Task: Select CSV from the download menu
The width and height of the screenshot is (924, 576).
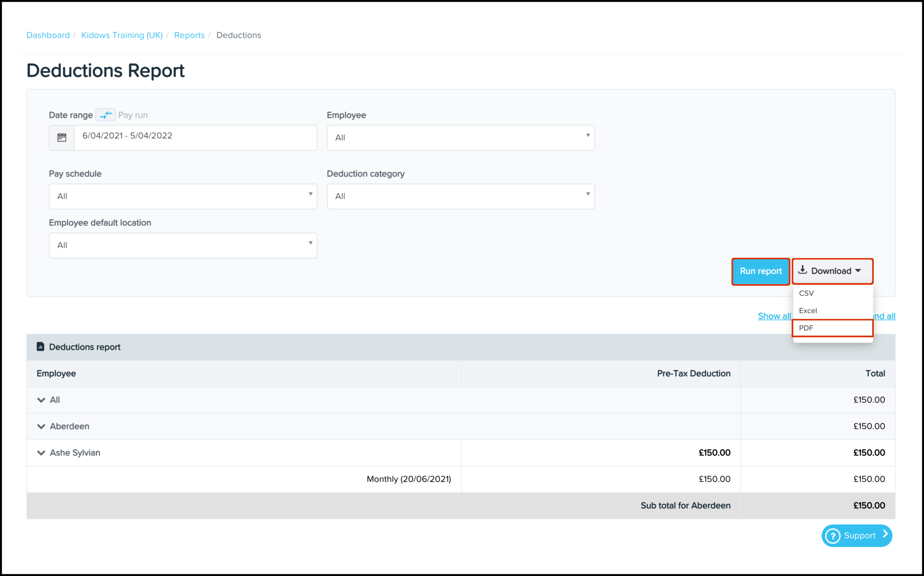Action: [x=806, y=293]
